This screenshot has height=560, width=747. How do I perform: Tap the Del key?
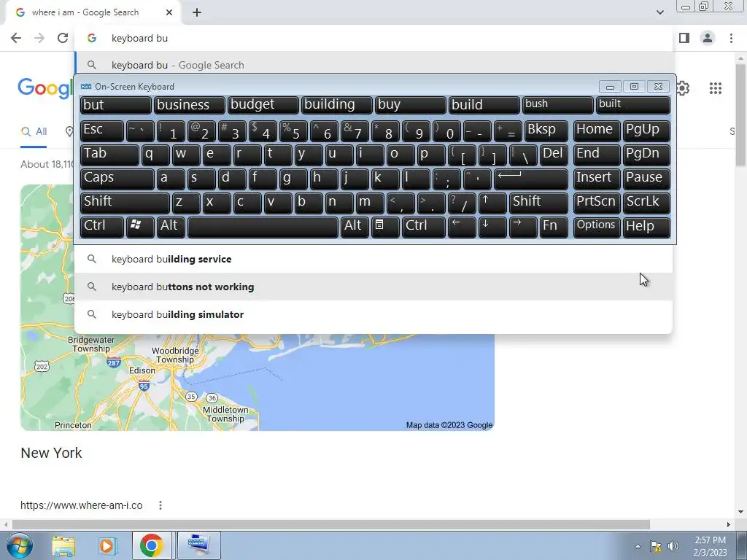pos(554,155)
